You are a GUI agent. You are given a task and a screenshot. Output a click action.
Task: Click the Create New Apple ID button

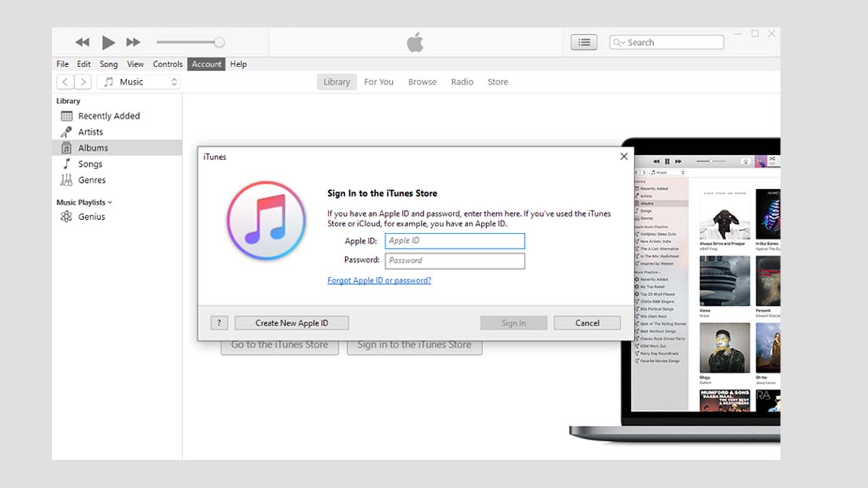(292, 323)
